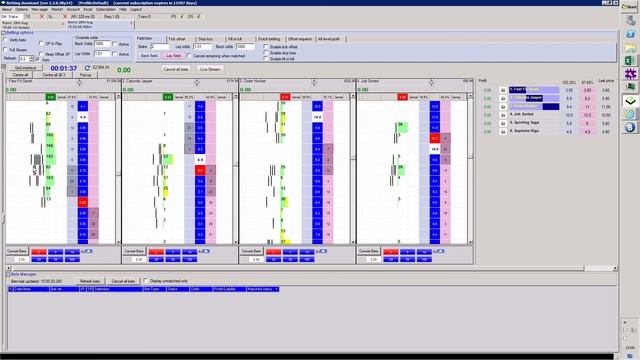Tick Active checkbox next to Lay Odds override
Viewport: 640px width, 360px height.
[x=115, y=54]
